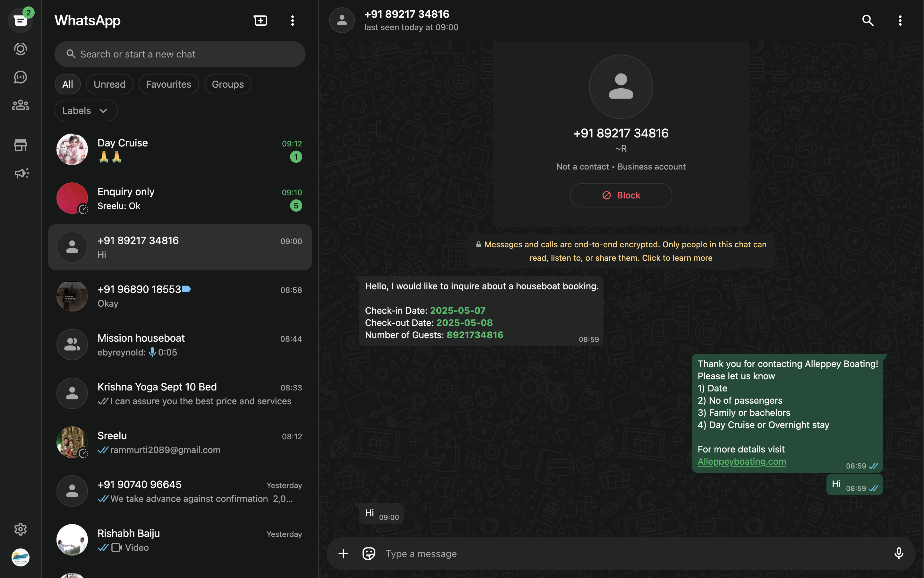
Task: Select the Groups filter tab
Action: (227, 84)
